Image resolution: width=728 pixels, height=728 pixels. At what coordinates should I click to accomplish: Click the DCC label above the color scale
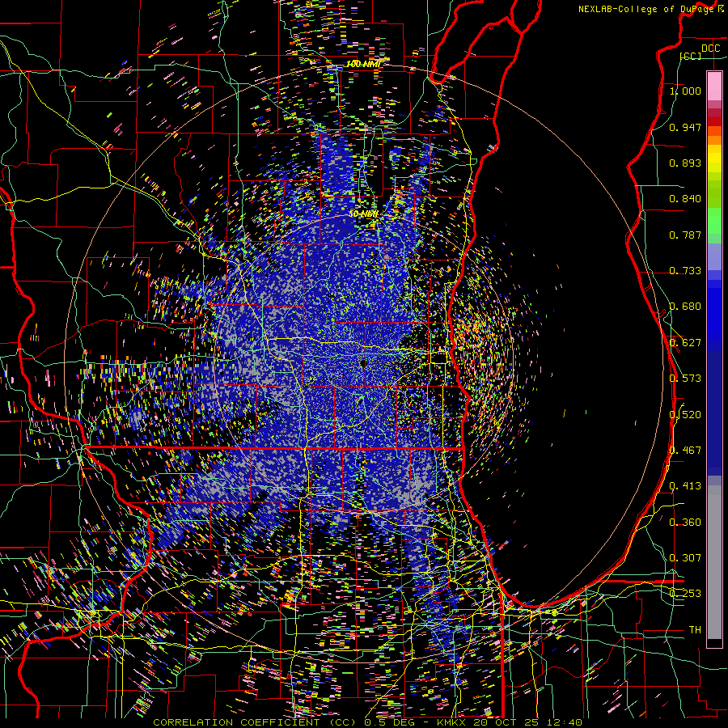coord(710,49)
